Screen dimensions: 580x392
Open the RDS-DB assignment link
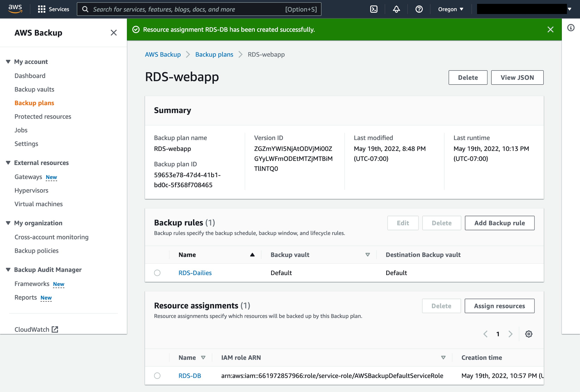coord(190,376)
